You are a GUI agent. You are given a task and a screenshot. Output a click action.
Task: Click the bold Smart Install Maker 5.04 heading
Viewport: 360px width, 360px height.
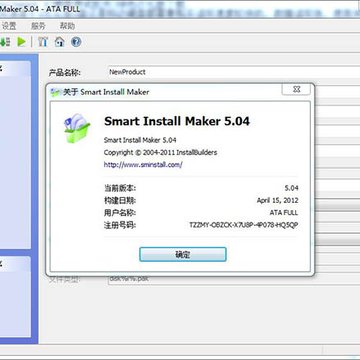point(177,121)
